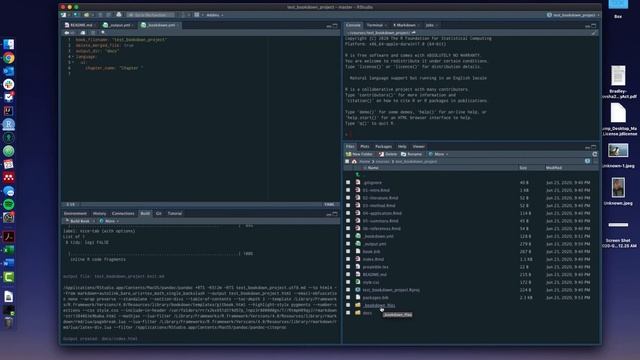This screenshot has width=640, height=360.
Task: Click the find/replace magnifier in editor toolbar
Action: [x=103, y=33]
